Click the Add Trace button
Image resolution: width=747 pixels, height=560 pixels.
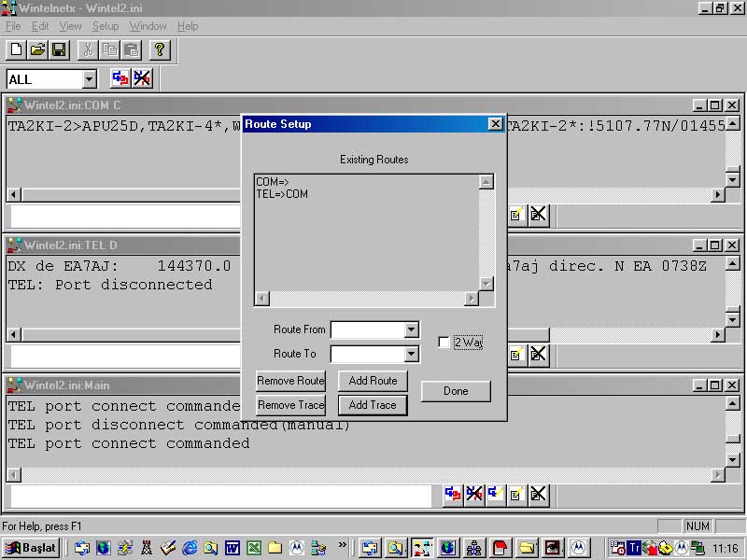(373, 405)
